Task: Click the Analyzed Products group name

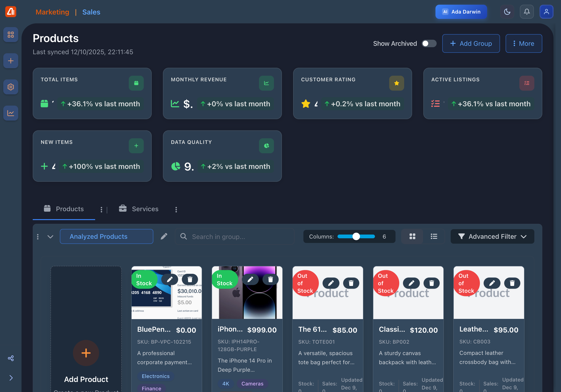Action: tap(107, 236)
